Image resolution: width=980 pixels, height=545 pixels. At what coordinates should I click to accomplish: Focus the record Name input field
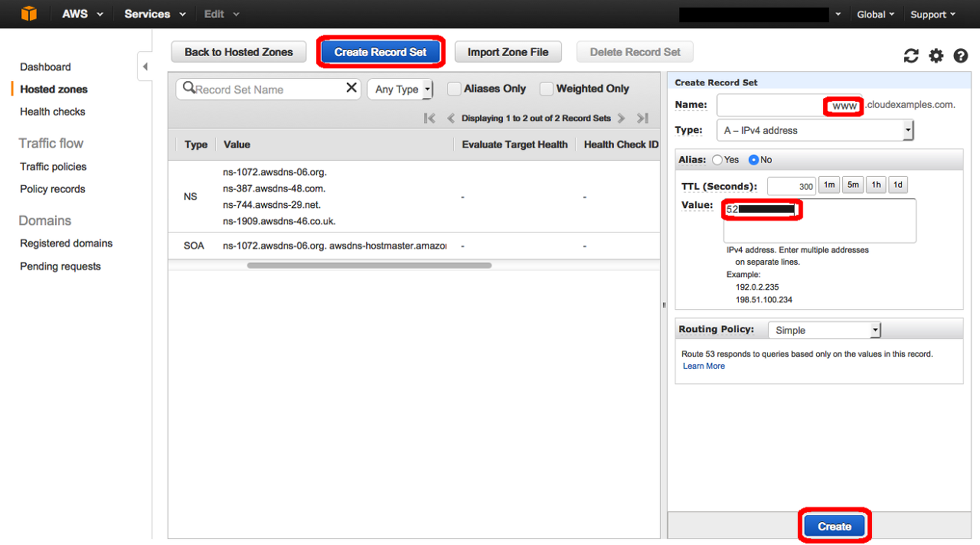coord(789,106)
